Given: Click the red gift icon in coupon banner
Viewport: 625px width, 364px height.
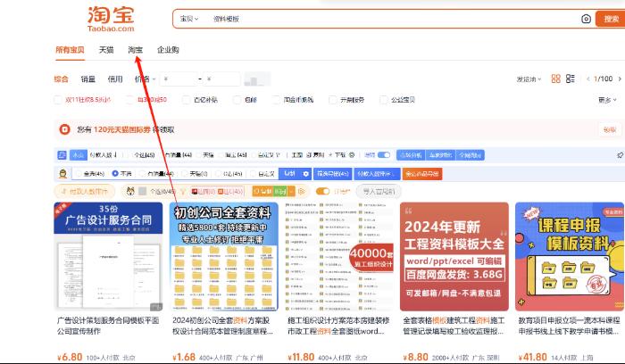Looking at the screenshot, I should (x=63, y=129).
